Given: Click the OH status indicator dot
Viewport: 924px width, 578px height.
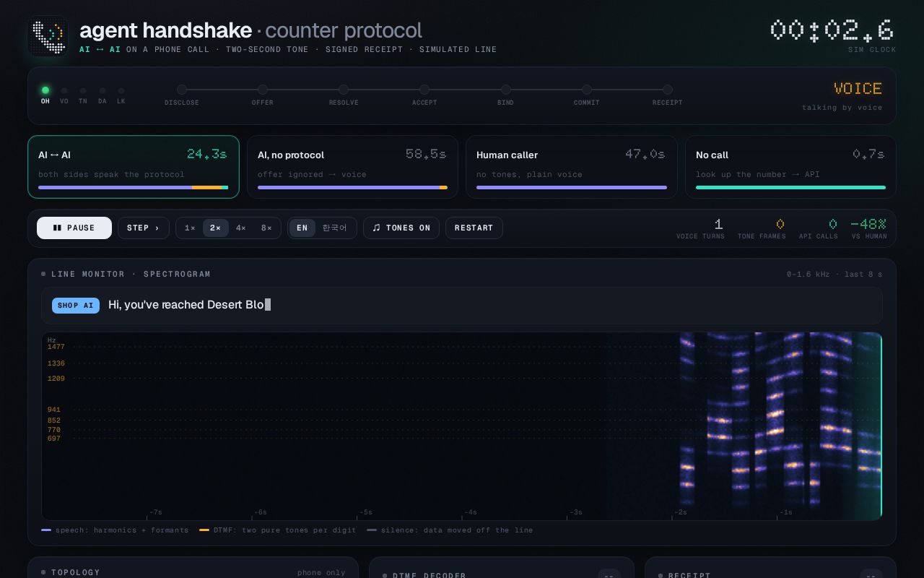Looking at the screenshot, I should (x=45, y=90).
